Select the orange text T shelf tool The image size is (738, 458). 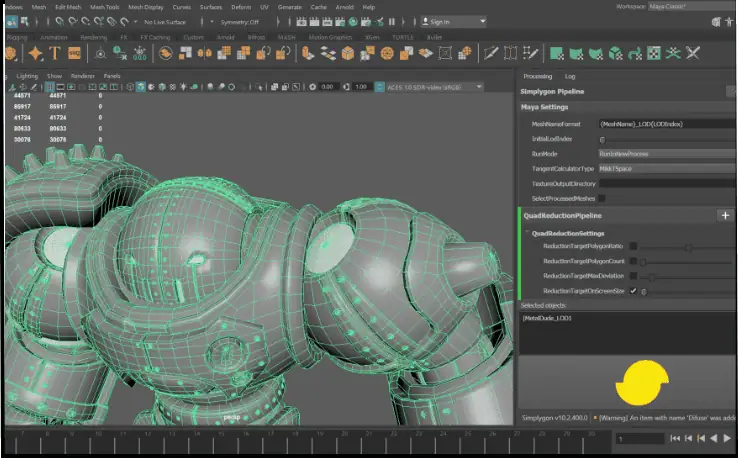(56, 53)
